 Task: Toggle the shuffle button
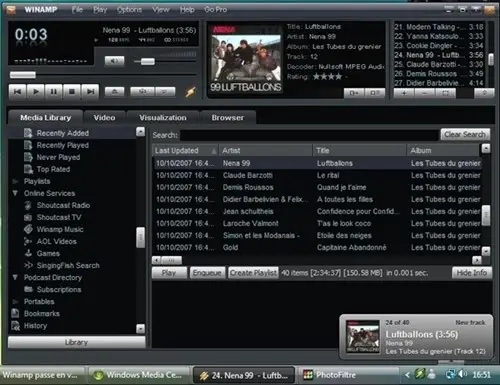point(142,91)
